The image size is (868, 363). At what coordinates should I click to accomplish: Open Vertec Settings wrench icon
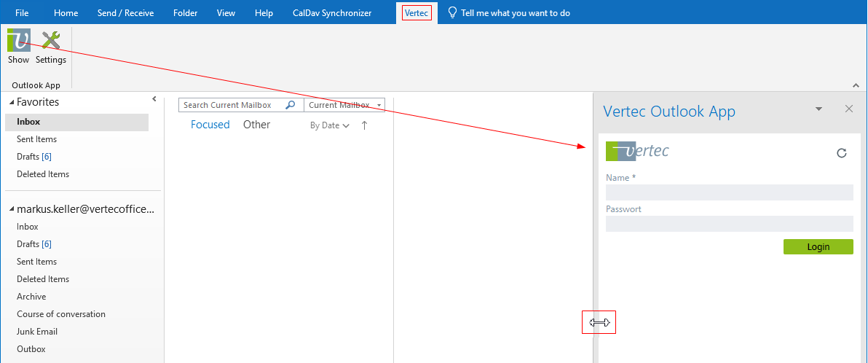coord(51,41)
